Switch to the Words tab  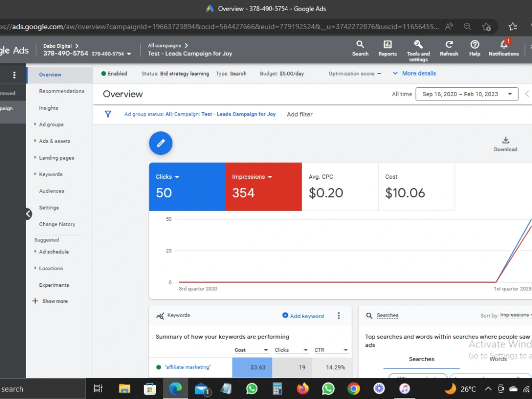tap(498, 359)
